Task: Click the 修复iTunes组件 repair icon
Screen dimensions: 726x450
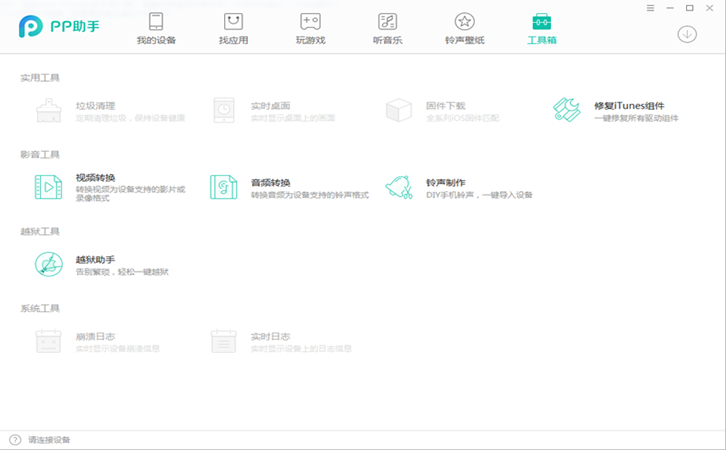Action: (x=567, y=110)
